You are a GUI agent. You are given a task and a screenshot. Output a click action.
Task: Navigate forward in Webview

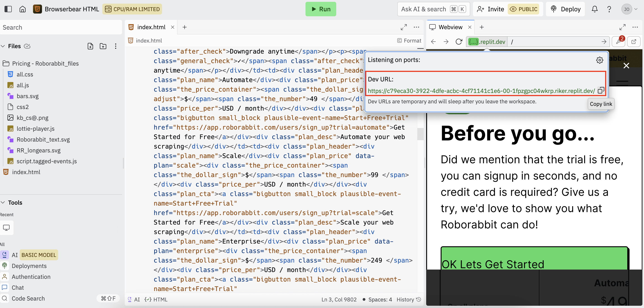[x=446, y=42]
